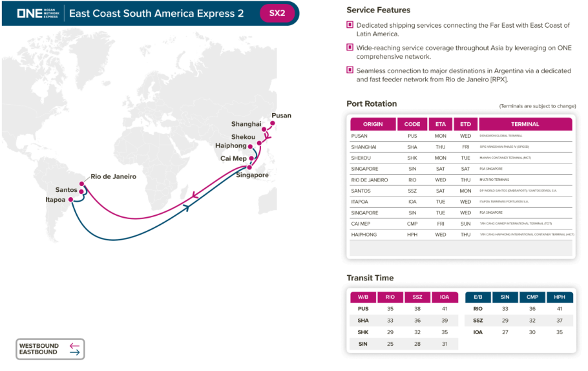Click the Rio de Janeiro port dot
The height and width of the screenshot is (371, 588).
point(87,183)
